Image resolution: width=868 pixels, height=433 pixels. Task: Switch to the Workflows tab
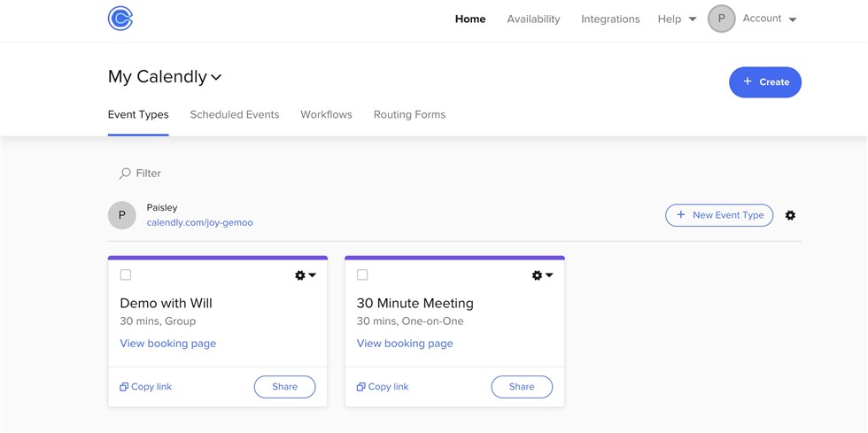pos(326,114)
